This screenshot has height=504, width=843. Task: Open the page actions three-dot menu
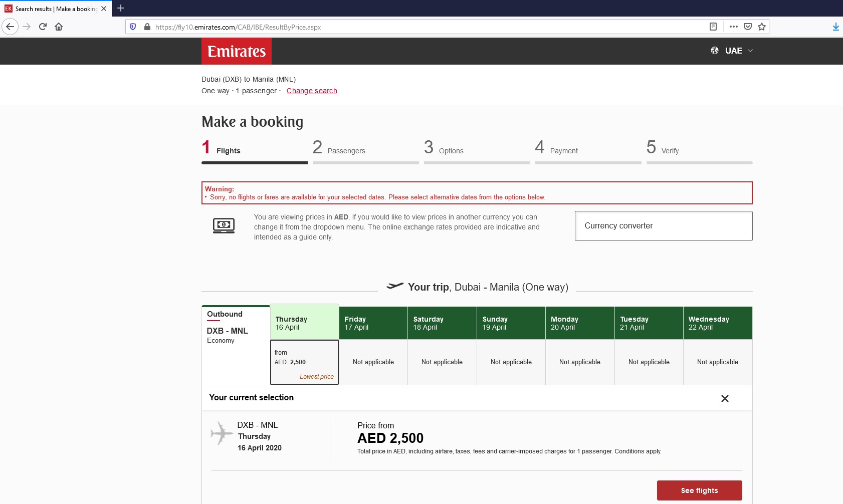pos(733,27)
